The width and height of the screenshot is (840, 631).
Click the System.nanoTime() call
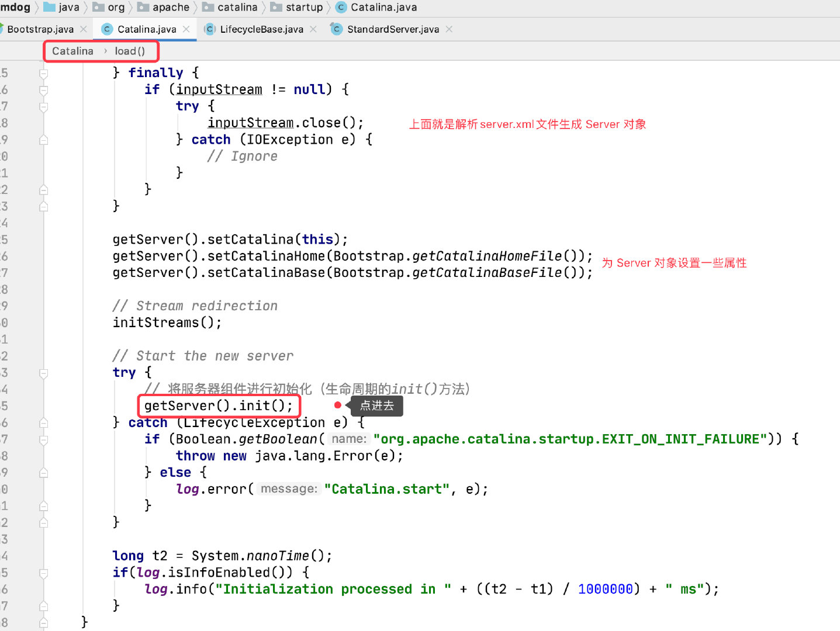262,556
